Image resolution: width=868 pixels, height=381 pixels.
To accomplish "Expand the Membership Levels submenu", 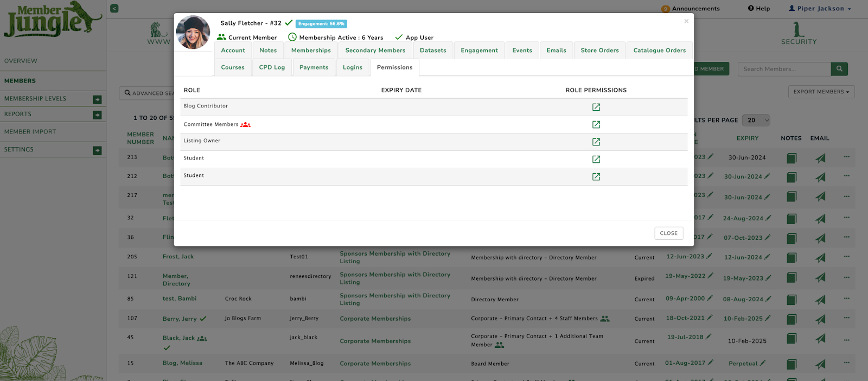I will [97, 99].
